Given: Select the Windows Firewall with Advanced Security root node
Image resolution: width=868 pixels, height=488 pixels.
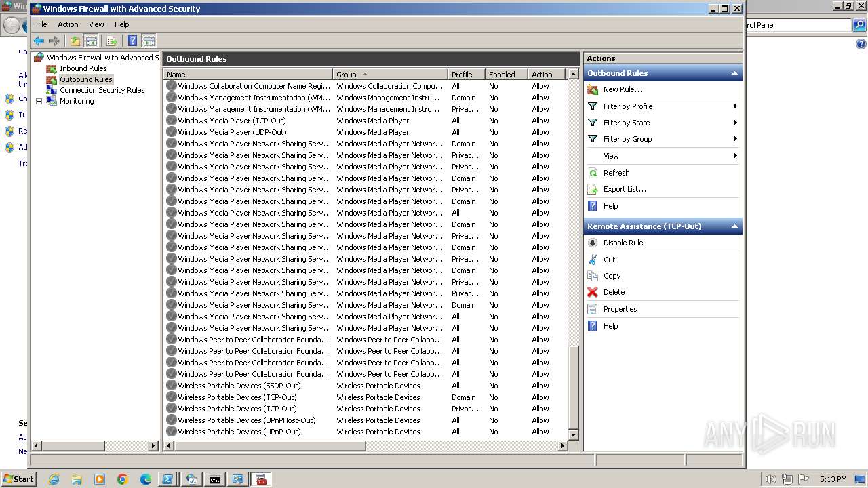Looking at the screenshot, I should 96,58.
